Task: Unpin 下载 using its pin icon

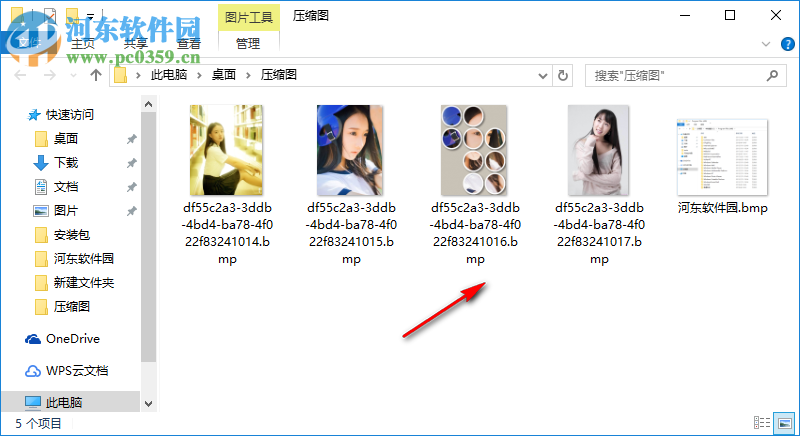Action: click(x=132, y=163)
